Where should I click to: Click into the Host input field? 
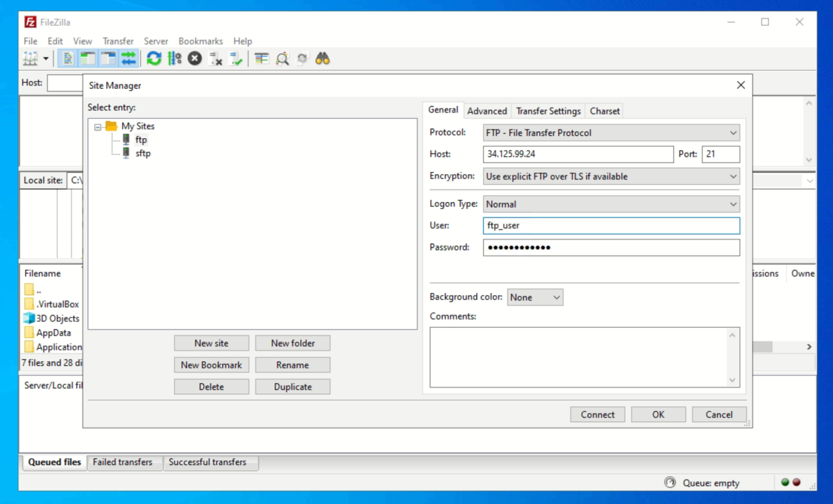tap(578, 154)
